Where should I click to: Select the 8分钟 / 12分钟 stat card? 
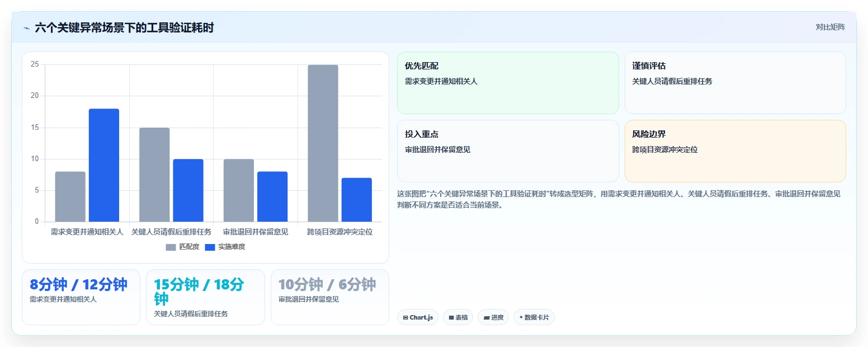[x=81, y=297]
